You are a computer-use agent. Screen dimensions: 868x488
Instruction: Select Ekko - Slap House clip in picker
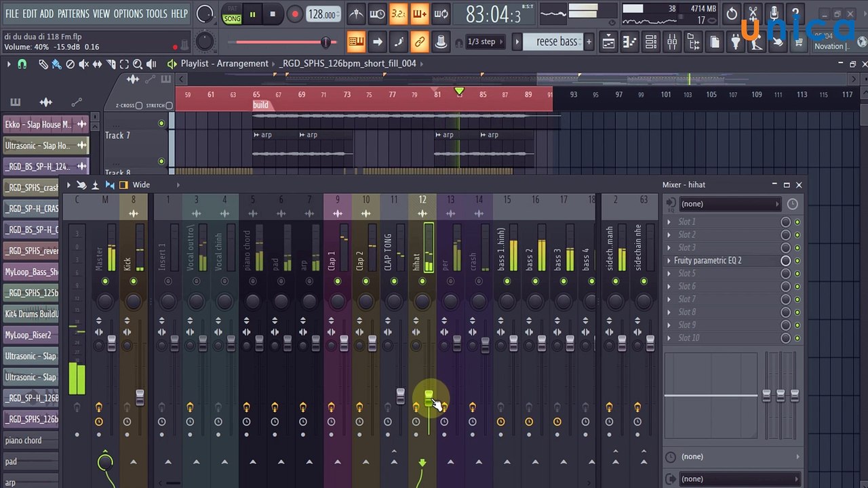46,124
